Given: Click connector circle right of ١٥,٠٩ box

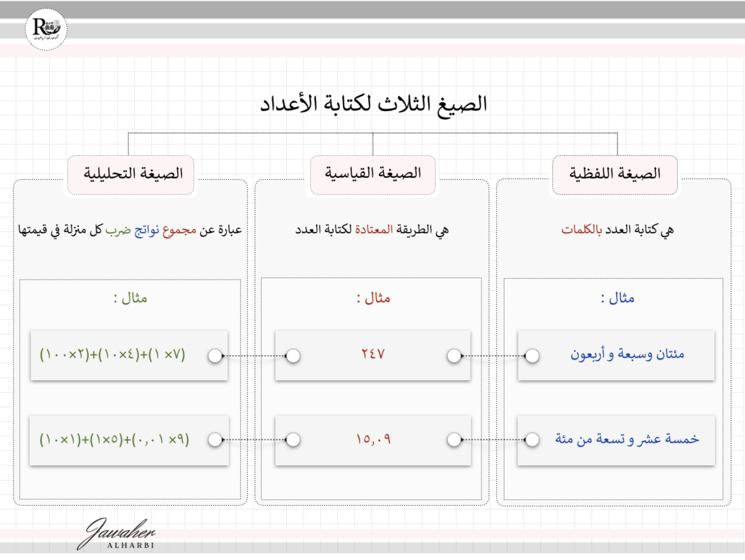Looking at the screenshot, I should click(x=454, y=440).
